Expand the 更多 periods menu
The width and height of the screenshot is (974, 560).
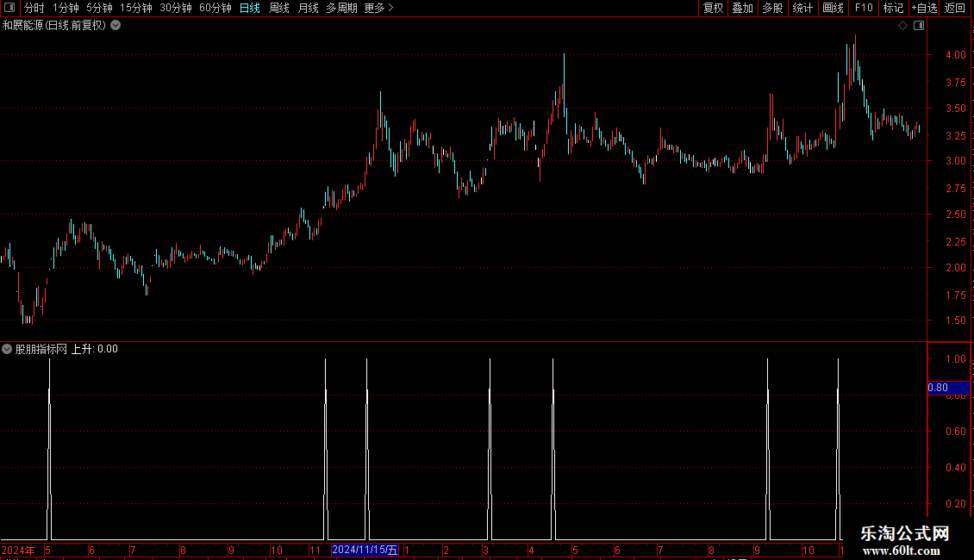pyautogui.click(x=379, y=8)
